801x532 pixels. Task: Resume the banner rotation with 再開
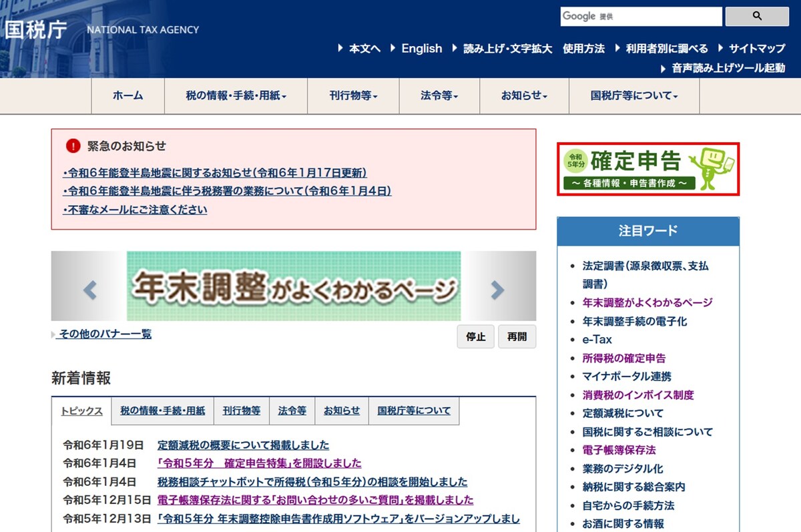tap(517, 337)
